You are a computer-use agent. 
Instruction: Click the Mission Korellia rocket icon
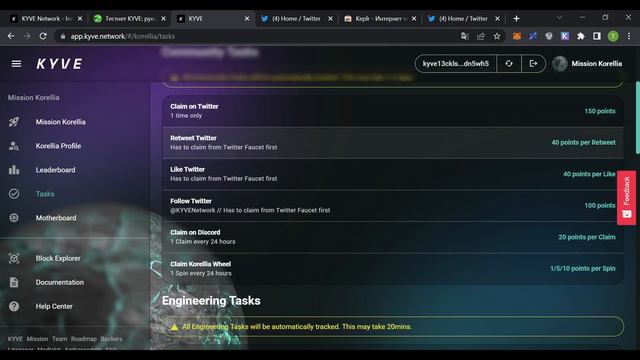click(x=14, y=122)
